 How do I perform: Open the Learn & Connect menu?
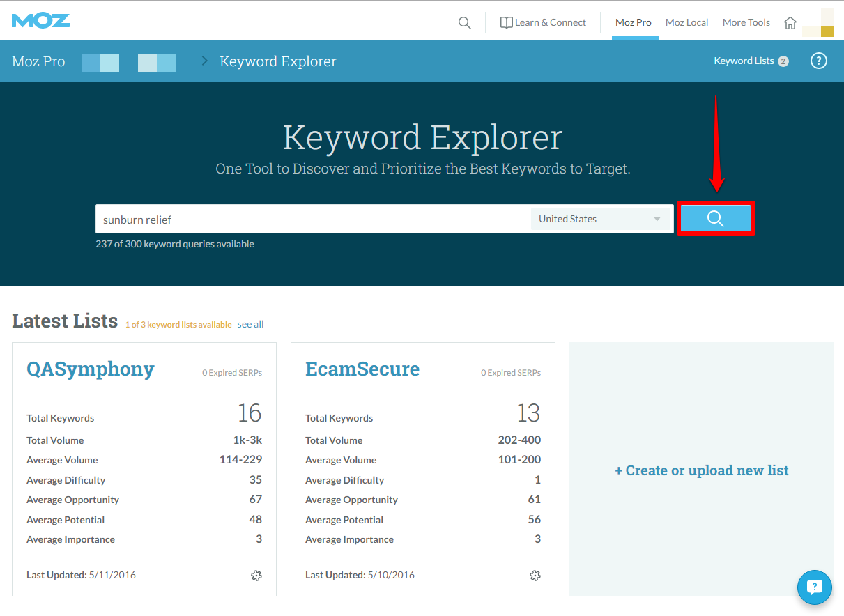tap(544, 22)
